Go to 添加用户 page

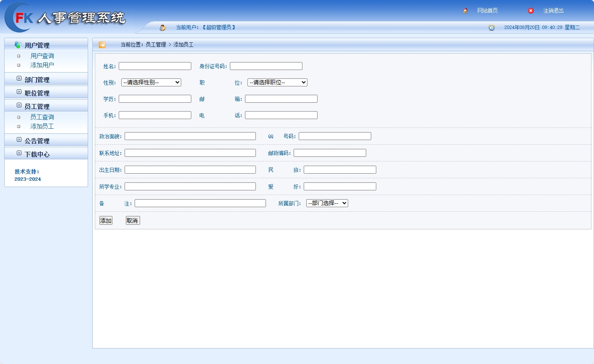(x=42, y=65)
